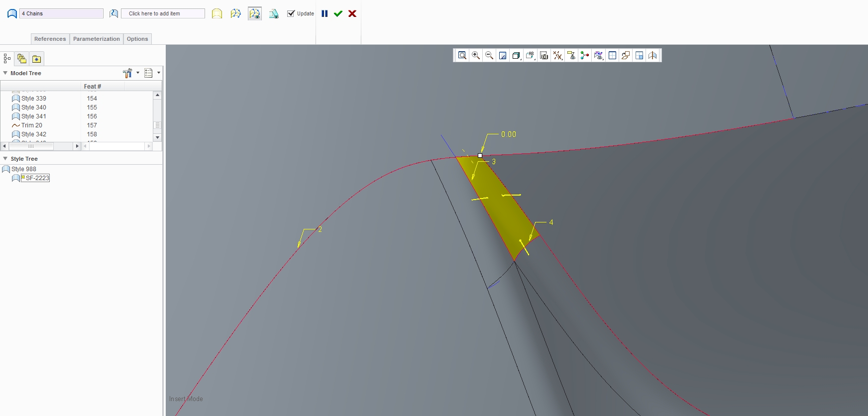Select Style 340 in Model Tree
This screenshot has width=868, height=416.
34,107
